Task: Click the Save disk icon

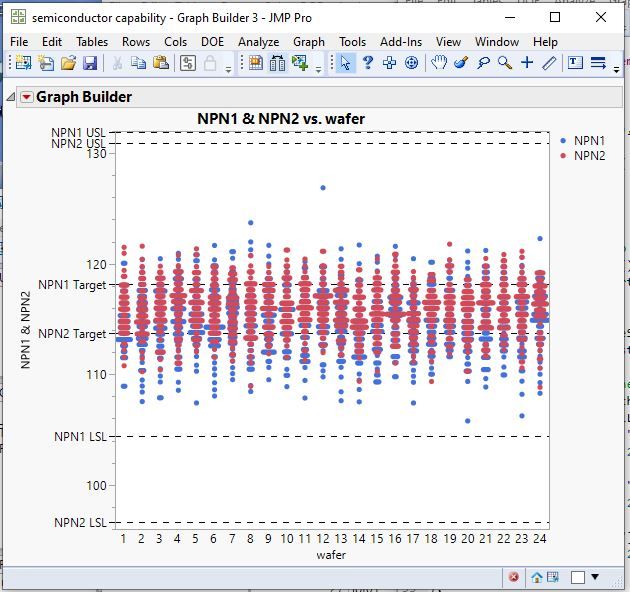Action: click(90, 63)
